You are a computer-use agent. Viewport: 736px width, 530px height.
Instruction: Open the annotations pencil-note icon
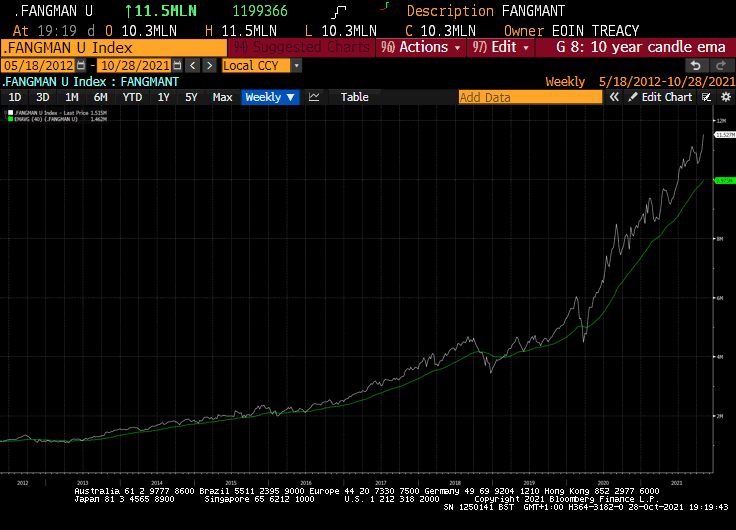click(706, 97)
